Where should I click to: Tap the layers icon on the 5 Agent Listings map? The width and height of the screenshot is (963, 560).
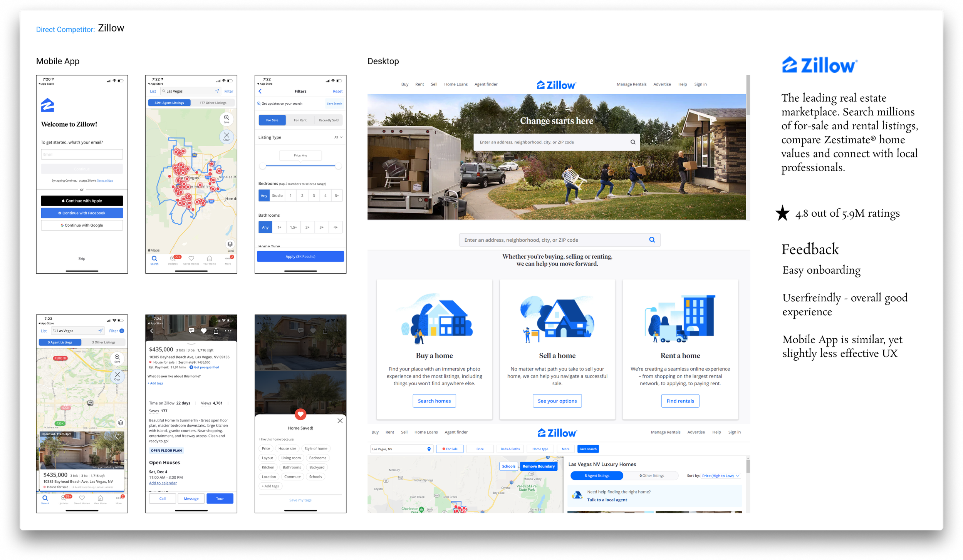(121, 423)
